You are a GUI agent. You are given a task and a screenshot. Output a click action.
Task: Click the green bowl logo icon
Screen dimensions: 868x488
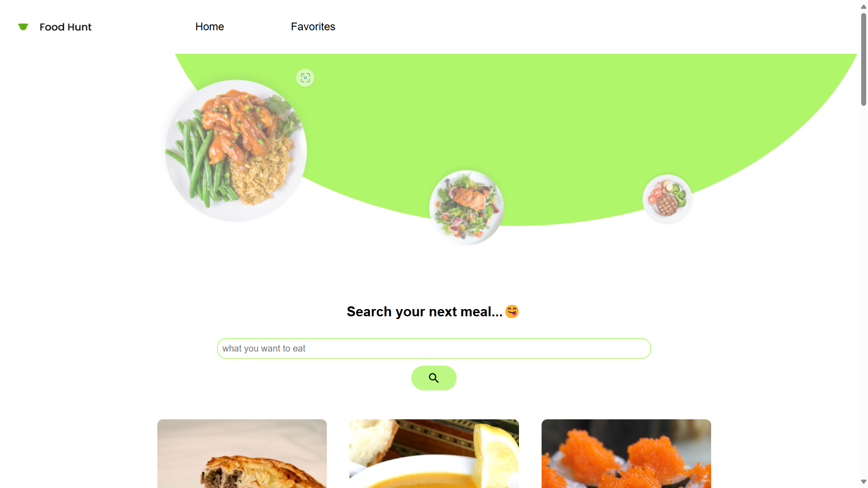click(x=23, y=27)
